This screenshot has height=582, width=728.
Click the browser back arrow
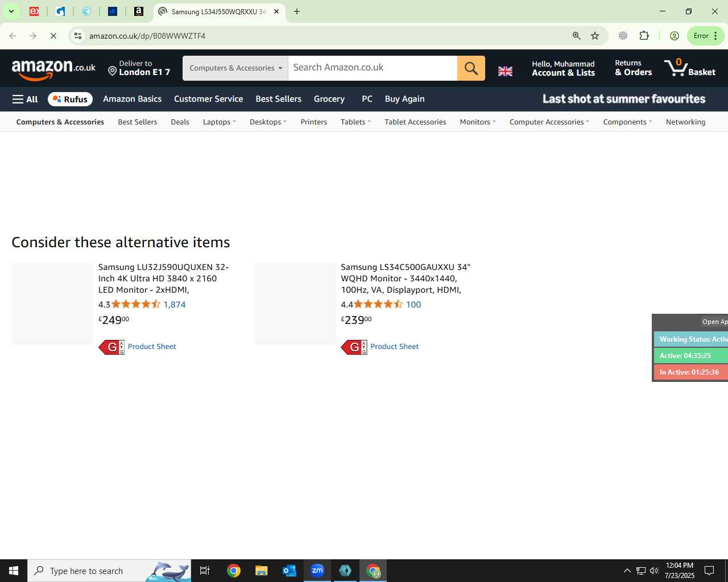point(13,36)
